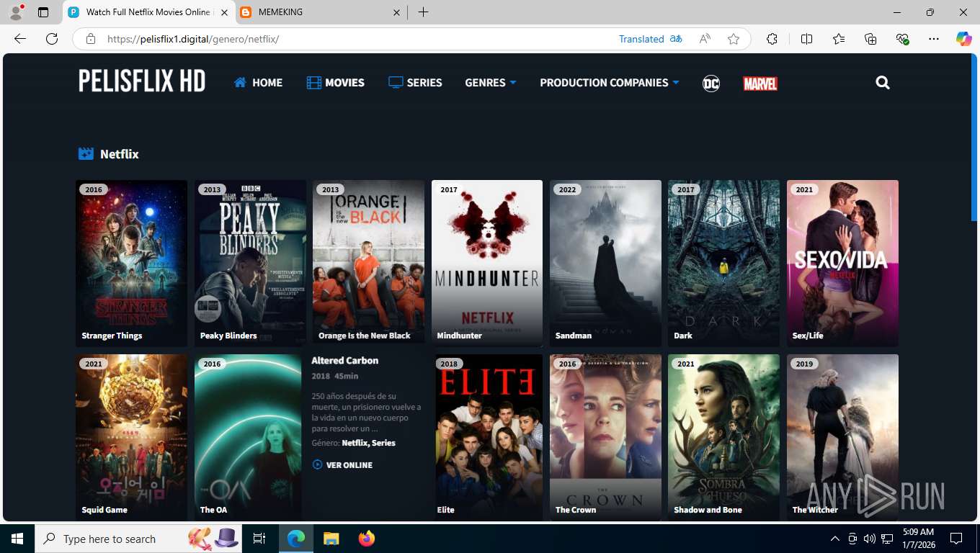980x553 pixels.
Task: Open the Altered Carbon title link
Action: [344, 361]
